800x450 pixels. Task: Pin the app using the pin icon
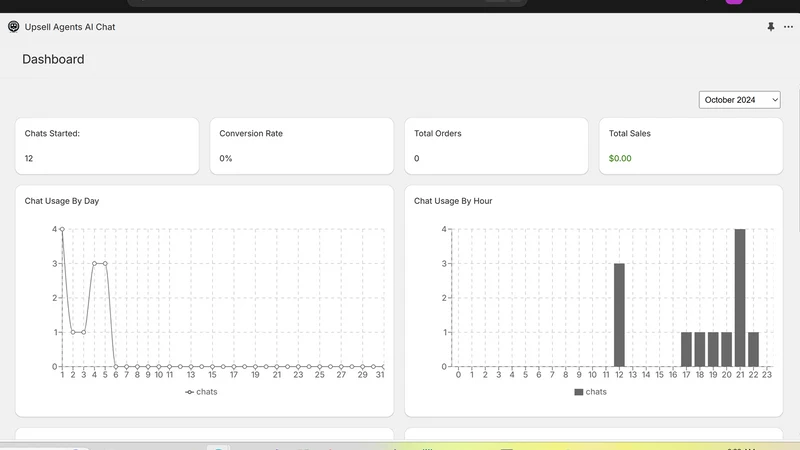point(770,27)
